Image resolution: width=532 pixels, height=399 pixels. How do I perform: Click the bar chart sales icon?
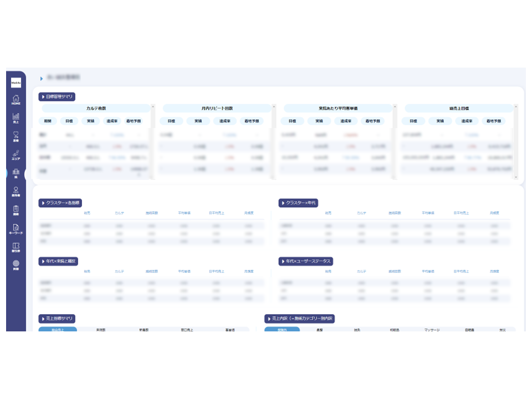tap(16, 118)
